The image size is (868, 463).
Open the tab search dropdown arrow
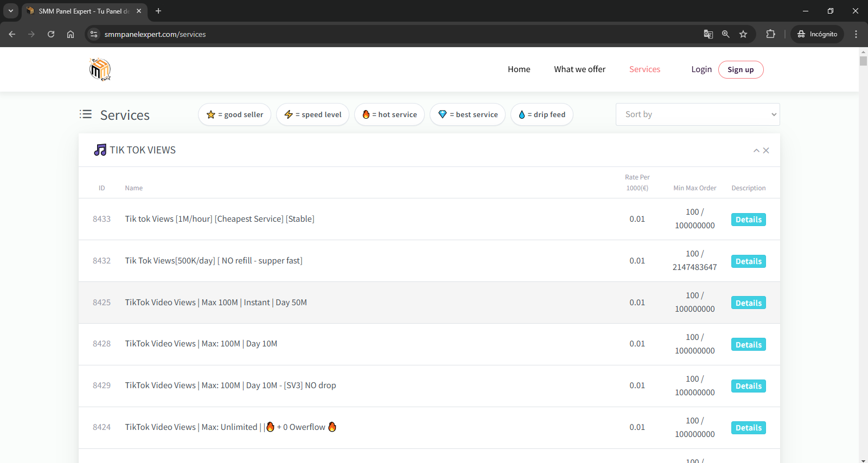pos(11,11)
